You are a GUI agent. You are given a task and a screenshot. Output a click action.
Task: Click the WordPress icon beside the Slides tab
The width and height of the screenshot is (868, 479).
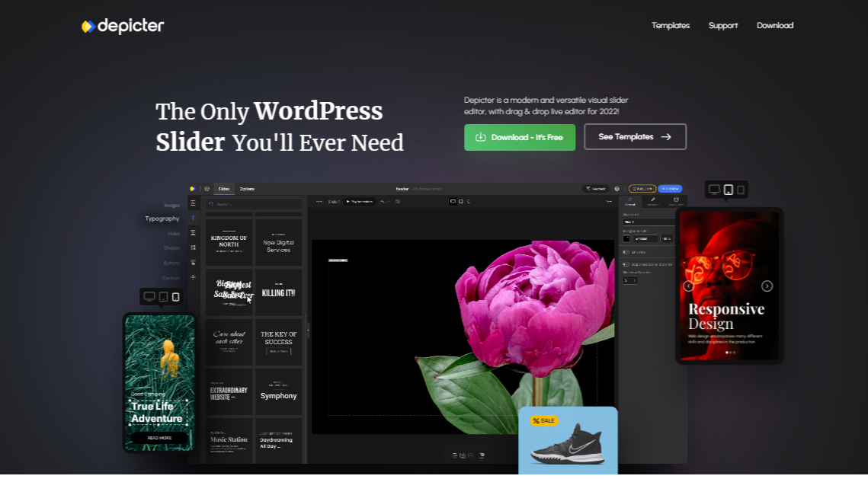pyautogui.click(x=207, y=189)
